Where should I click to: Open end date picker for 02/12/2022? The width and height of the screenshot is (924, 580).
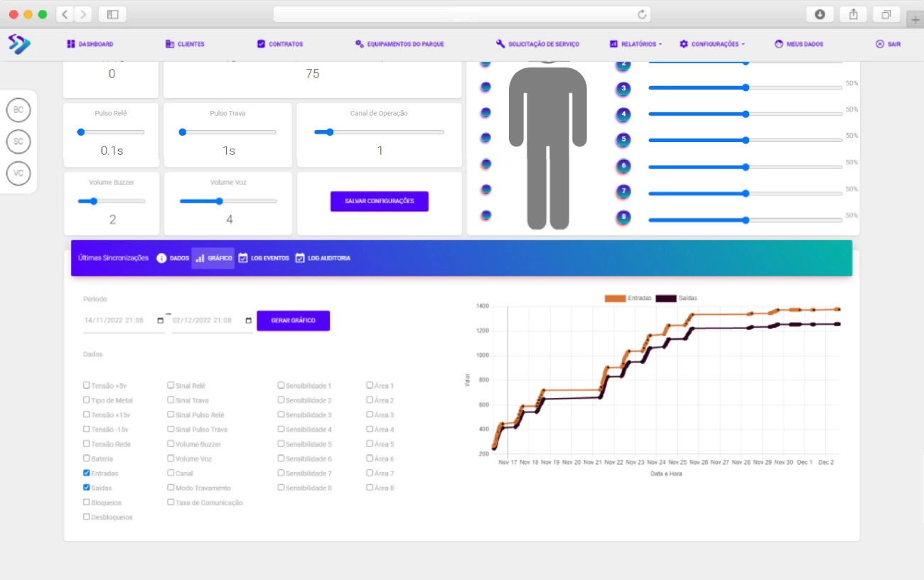(x=248, y=321)
